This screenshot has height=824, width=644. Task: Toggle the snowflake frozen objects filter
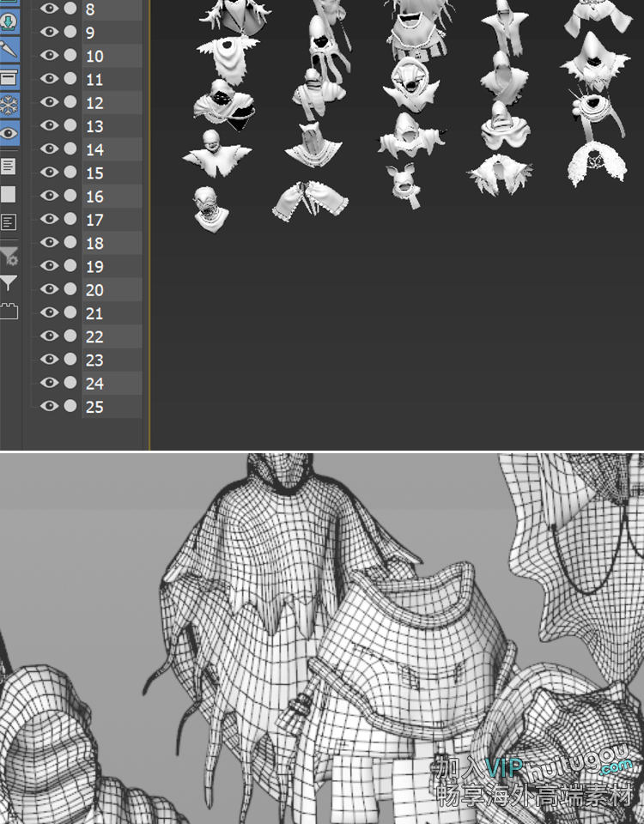tap(9, 105)
